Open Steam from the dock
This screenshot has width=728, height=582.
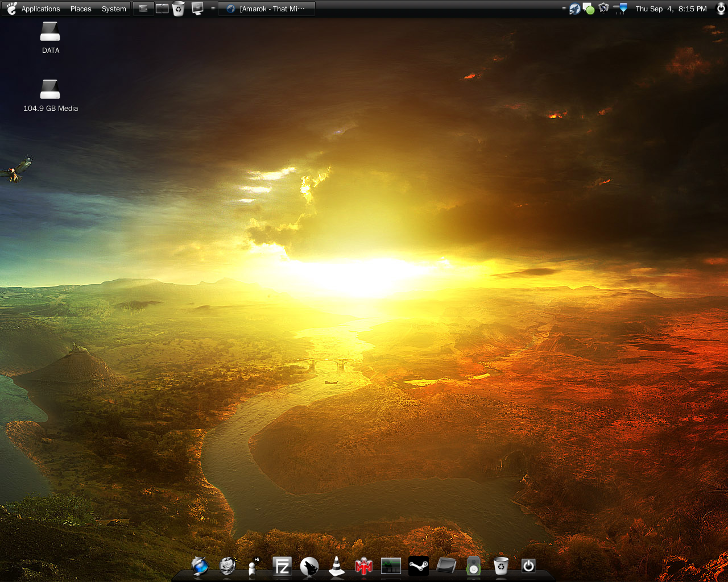(418, 566)
